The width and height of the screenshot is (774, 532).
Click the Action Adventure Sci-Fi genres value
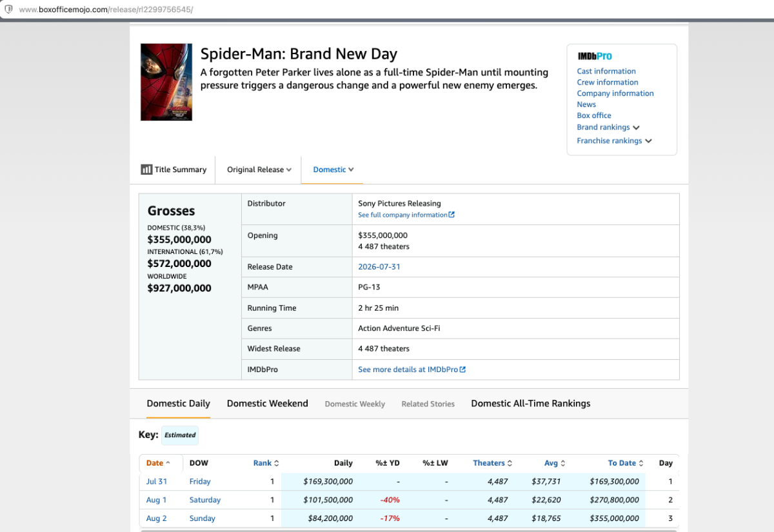tap(399, 328)
